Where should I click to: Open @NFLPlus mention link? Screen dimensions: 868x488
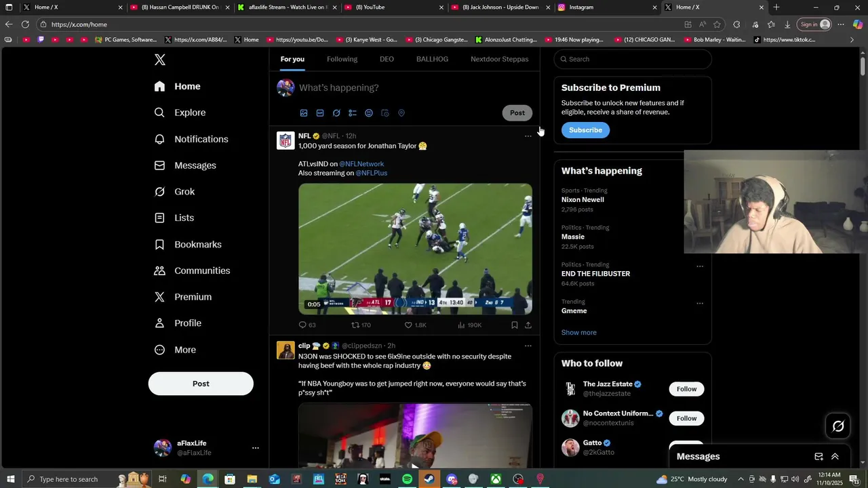click(372, 173)
